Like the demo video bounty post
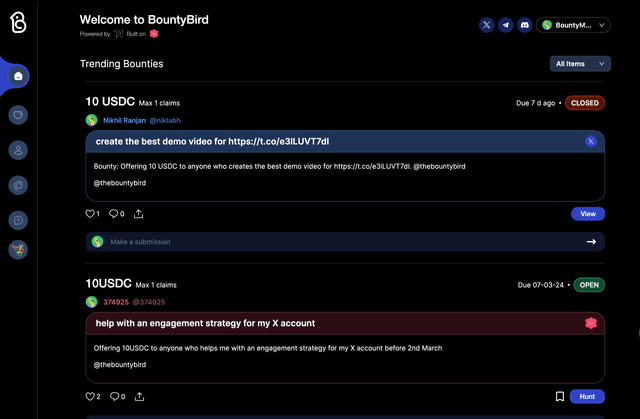Viewport: 640px width, 419px height. click(x=92, y=214)
